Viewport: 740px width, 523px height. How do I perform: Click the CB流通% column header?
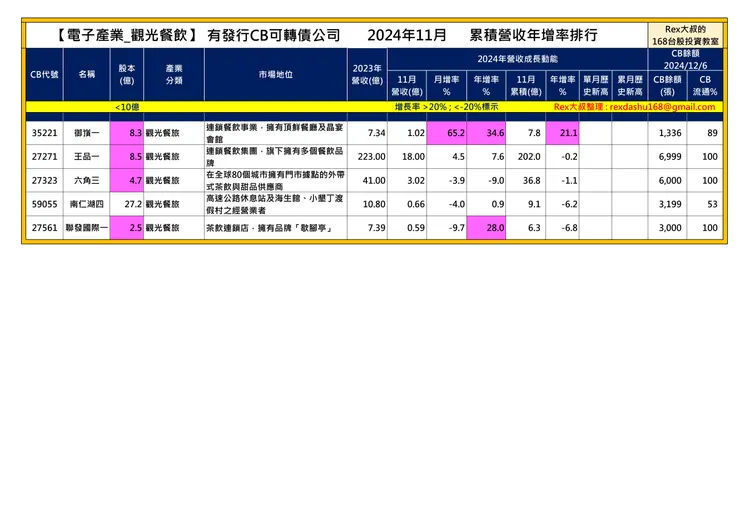[x=705, y=85]
